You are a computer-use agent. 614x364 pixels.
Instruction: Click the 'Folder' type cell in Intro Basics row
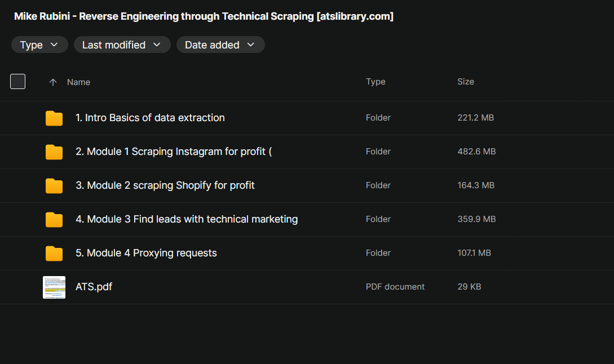[378, 118]
